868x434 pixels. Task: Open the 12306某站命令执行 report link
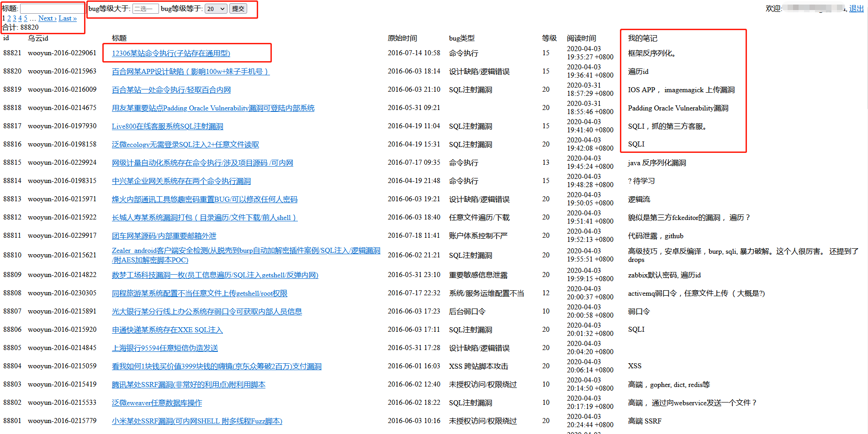(171, 53)
